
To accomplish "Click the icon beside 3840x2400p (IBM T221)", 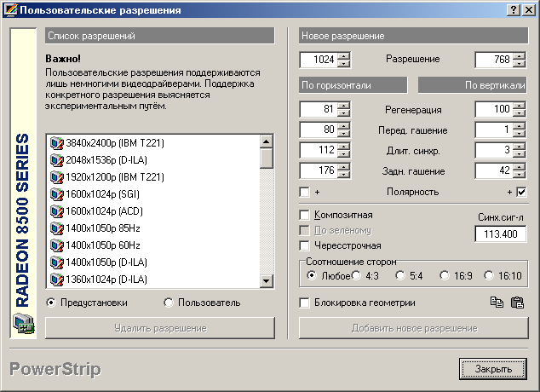I will click(57, 143).
